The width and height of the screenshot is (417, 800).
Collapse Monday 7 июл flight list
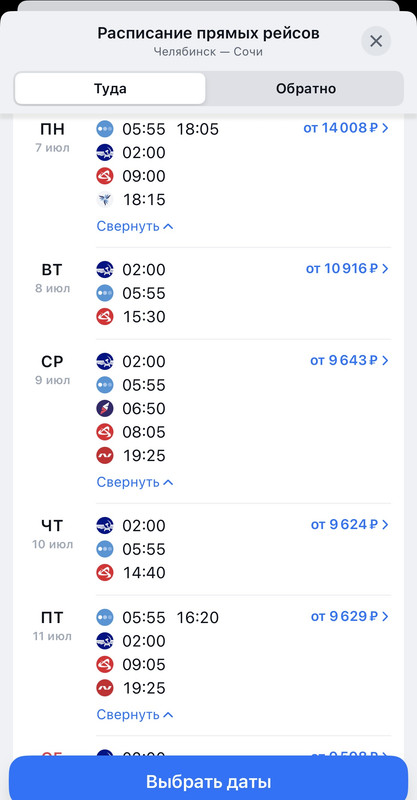135,226
